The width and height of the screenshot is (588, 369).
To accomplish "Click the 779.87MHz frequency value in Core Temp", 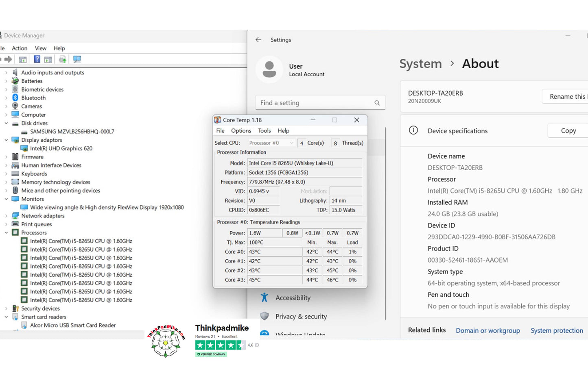I will pos(305,182).
